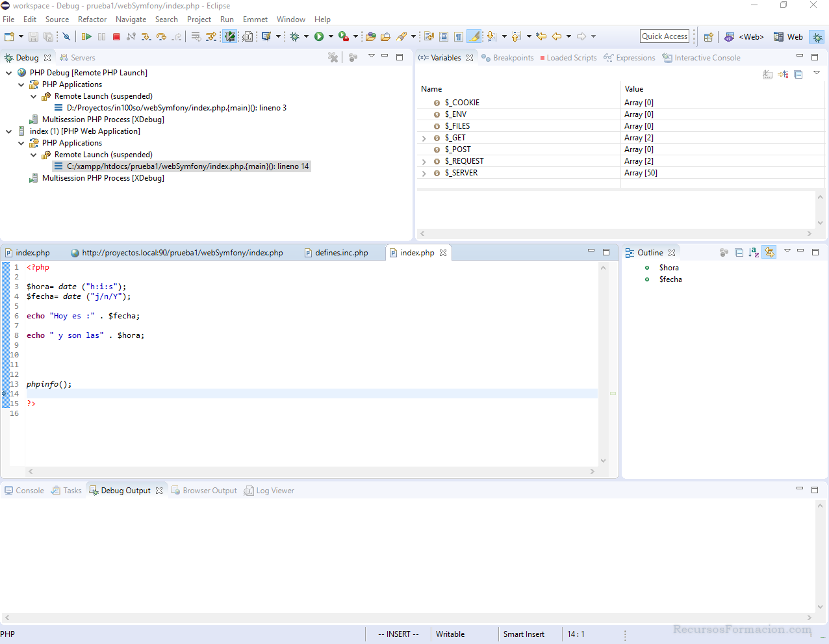Expand the $_SERVER variable array
This screenshot has width=829, height=644.
pyautogui.click(x=424, y=174)
